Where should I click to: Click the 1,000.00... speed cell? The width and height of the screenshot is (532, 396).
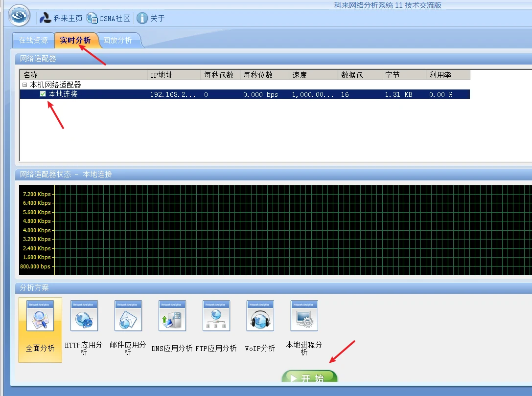[312, 94]
